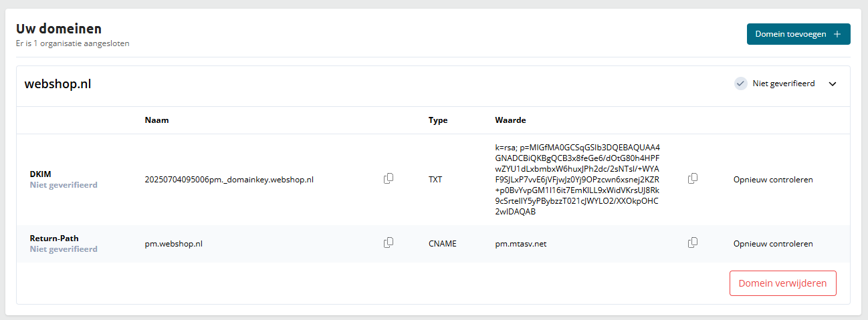Delete domain with Domein verwijderen
The width and height of the screenshot is (868, 320).
point(782,283)
